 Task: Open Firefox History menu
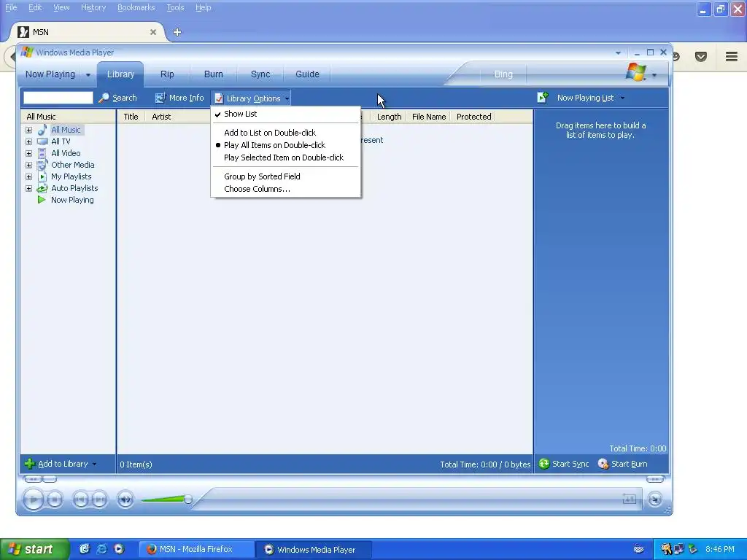pos(93,7)
